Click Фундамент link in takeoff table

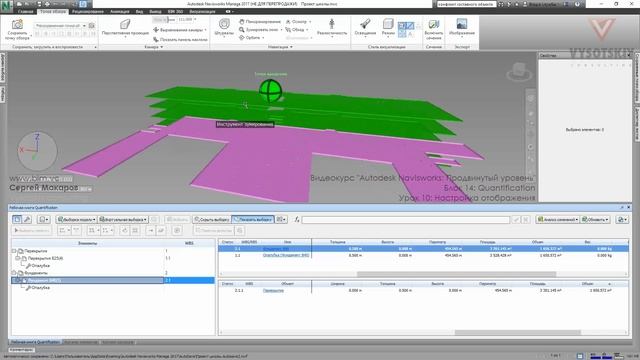point(276,249)
